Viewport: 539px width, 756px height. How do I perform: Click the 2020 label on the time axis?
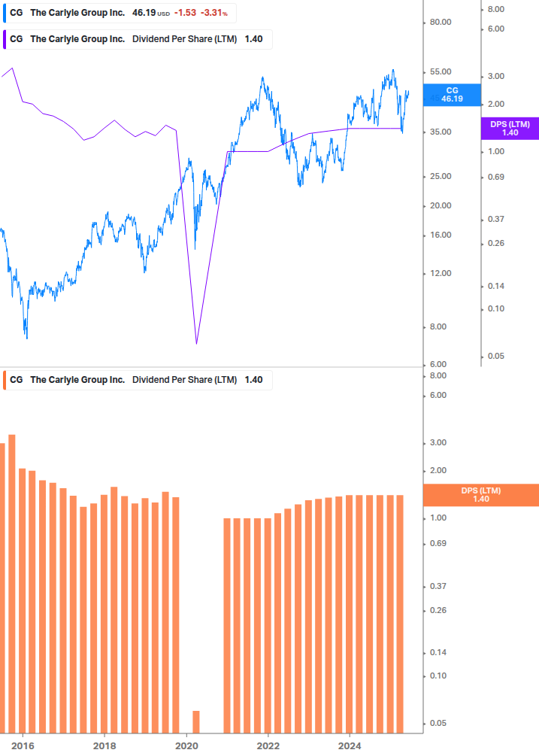click(186, 746)
